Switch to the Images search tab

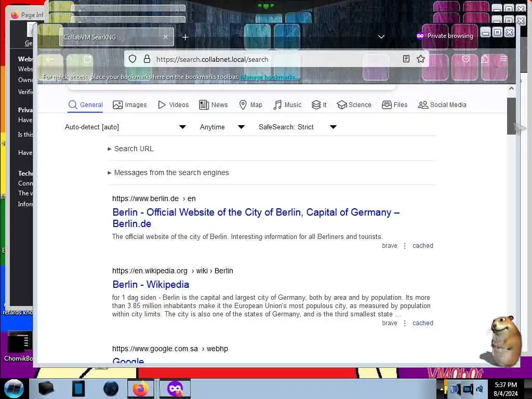click(129, 105)
